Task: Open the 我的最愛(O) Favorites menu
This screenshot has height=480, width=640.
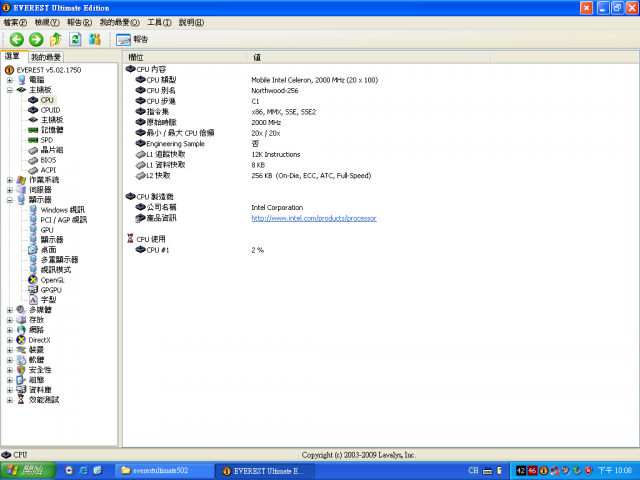Action: pyautogui.click(x=120, y=22)
